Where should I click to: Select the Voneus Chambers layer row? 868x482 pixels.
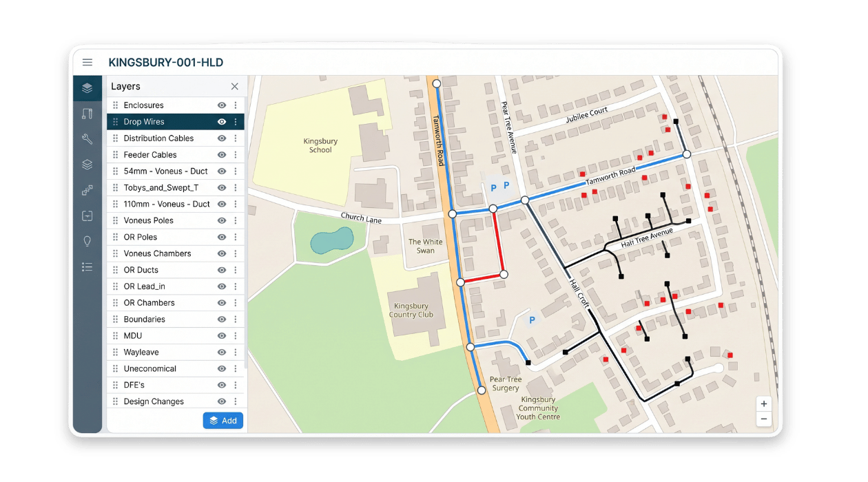176,253
